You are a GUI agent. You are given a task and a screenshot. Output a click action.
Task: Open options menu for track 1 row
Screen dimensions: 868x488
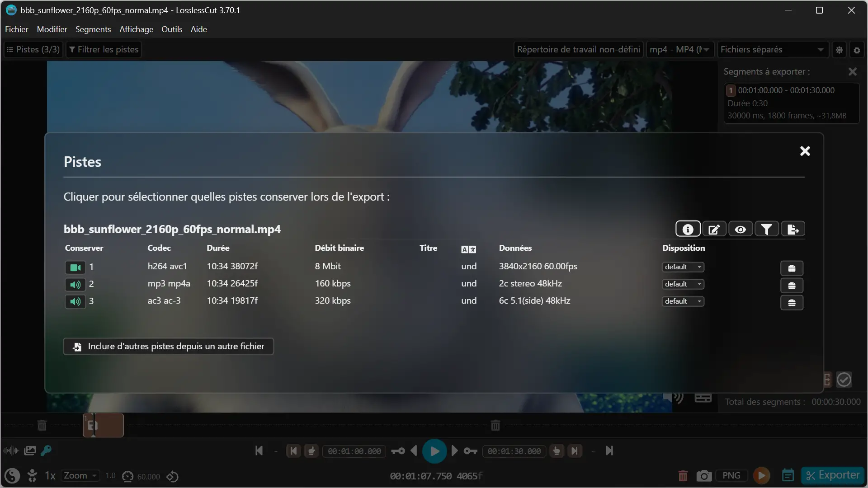click(792, 268)
